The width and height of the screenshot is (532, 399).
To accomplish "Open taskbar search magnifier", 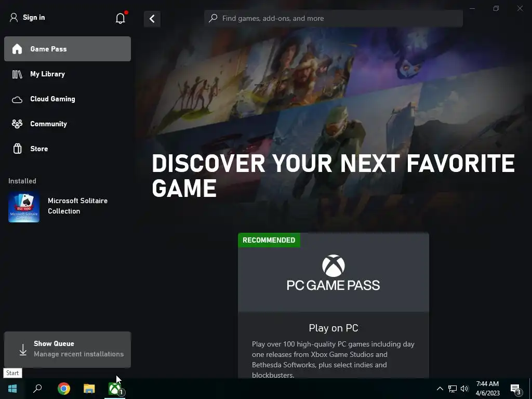I will click(37, 389).
